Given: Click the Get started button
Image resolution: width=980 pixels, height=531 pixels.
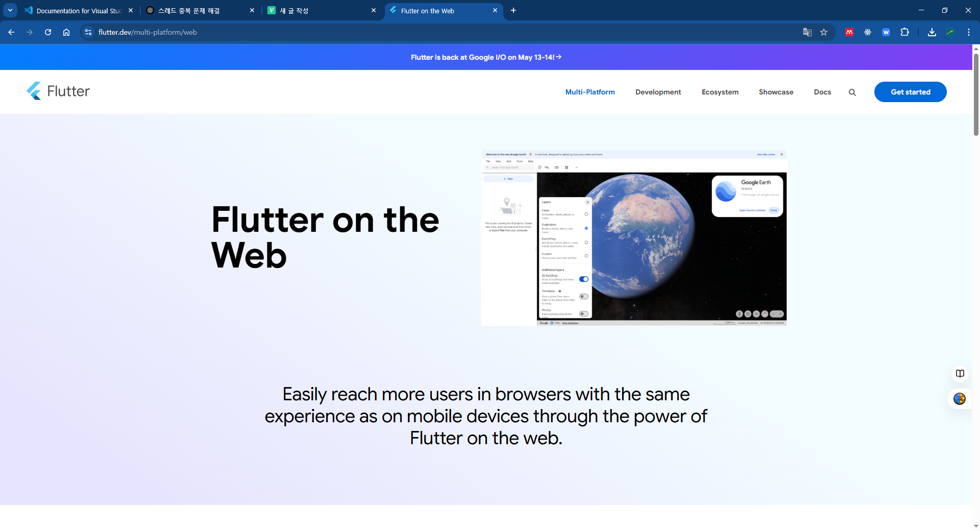Looking at the screenshot, I should 911,92.
